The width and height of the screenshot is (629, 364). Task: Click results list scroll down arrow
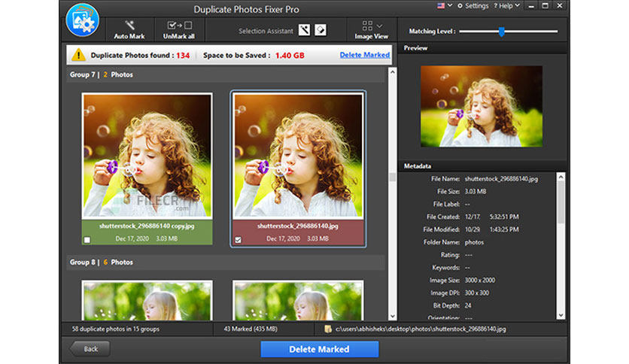(392, 317)
